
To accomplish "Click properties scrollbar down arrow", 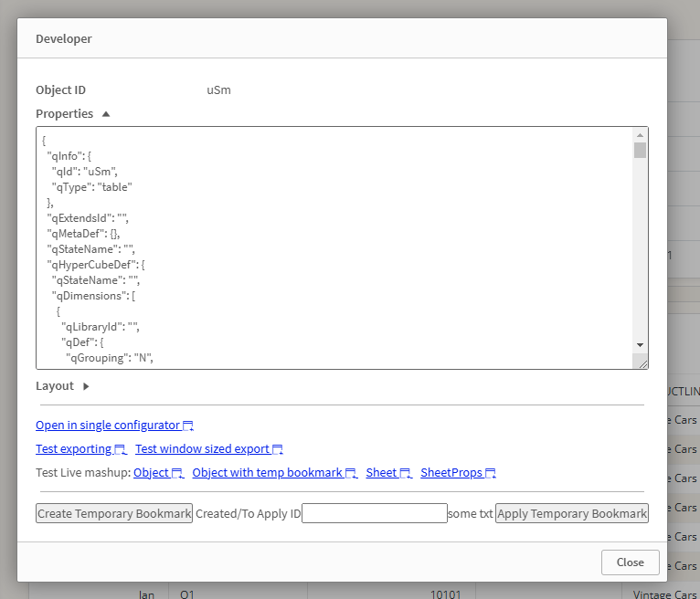I will pyautogui.click(x=641, y=345).
